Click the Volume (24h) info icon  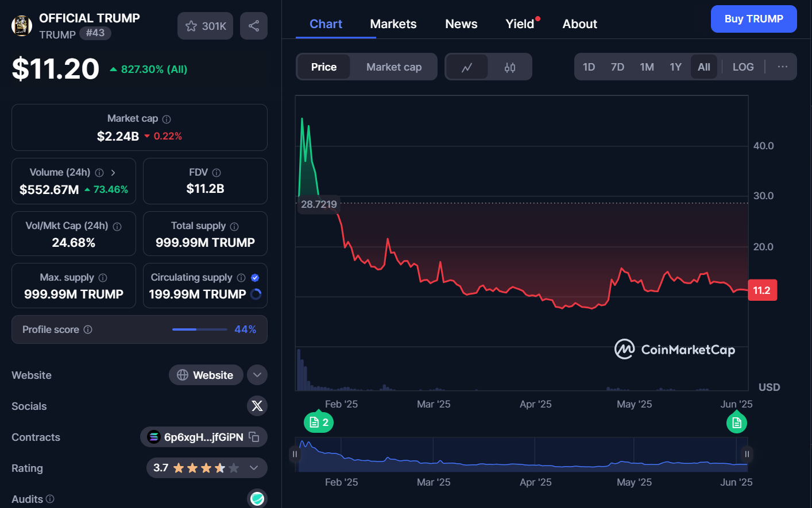coord(99,173)
